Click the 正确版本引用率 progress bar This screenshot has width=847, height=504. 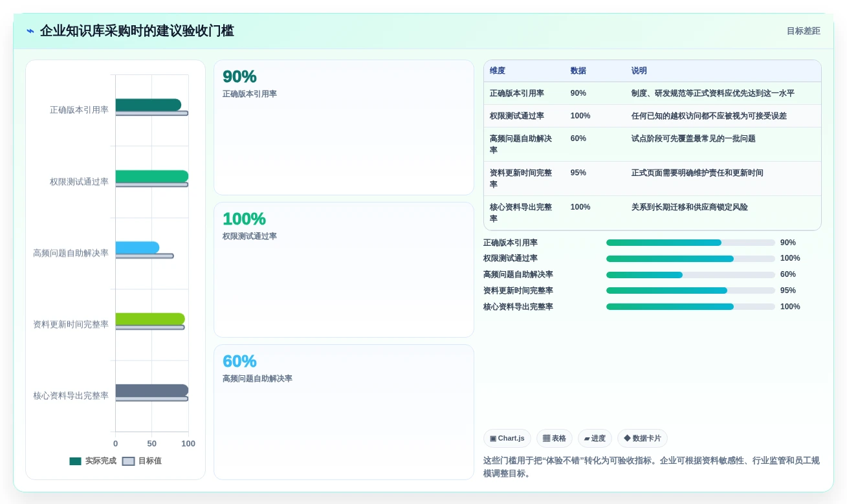point(690,243)
